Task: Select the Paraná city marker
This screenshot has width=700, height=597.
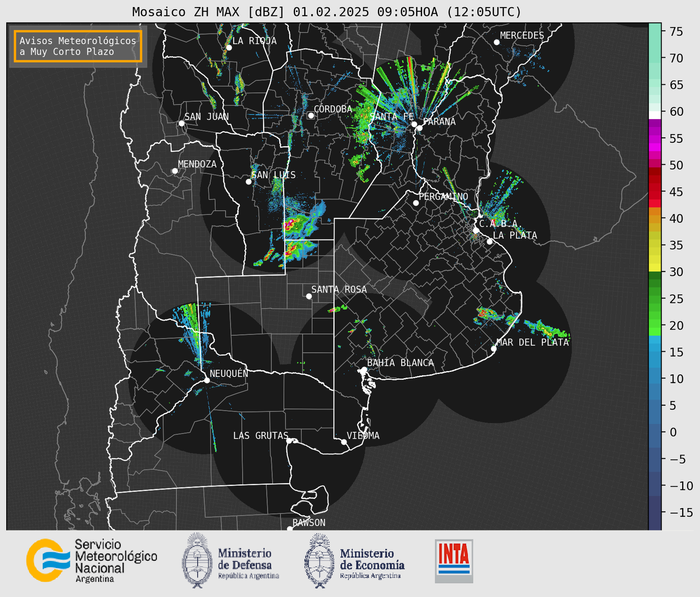Action: (x=420, y=128)
